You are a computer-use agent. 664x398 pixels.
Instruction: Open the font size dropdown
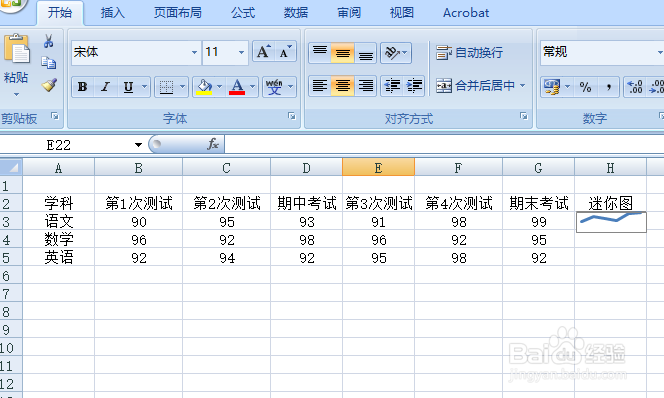[x=241, y=53]
